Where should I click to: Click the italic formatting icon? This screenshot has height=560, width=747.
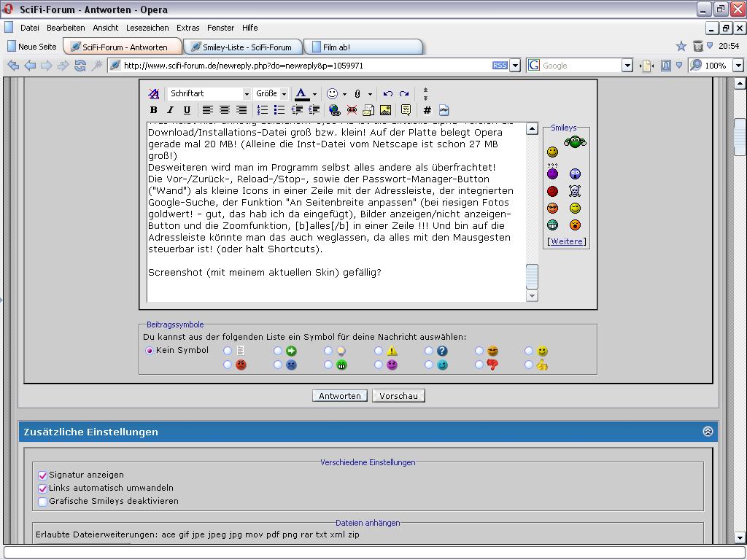[170, 110]
